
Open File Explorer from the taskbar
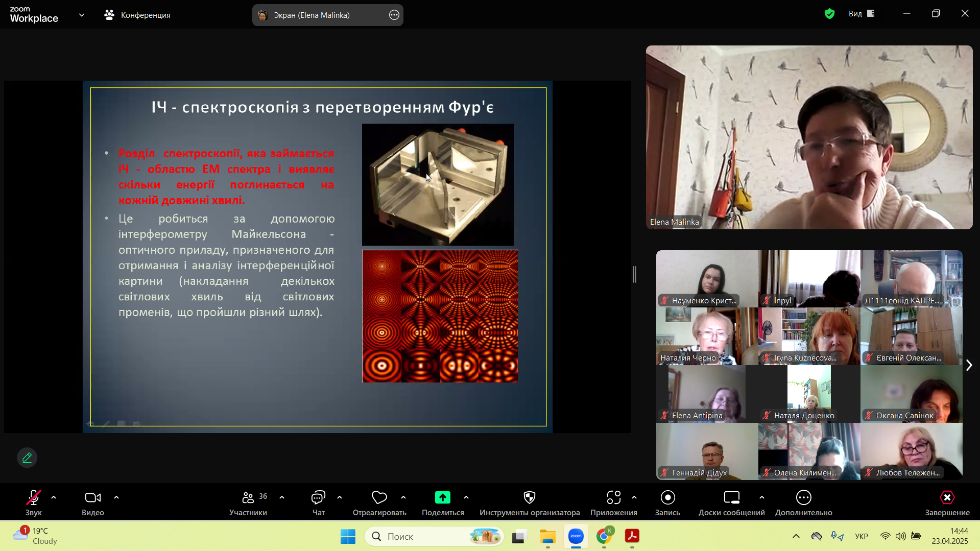pos(547,536)
